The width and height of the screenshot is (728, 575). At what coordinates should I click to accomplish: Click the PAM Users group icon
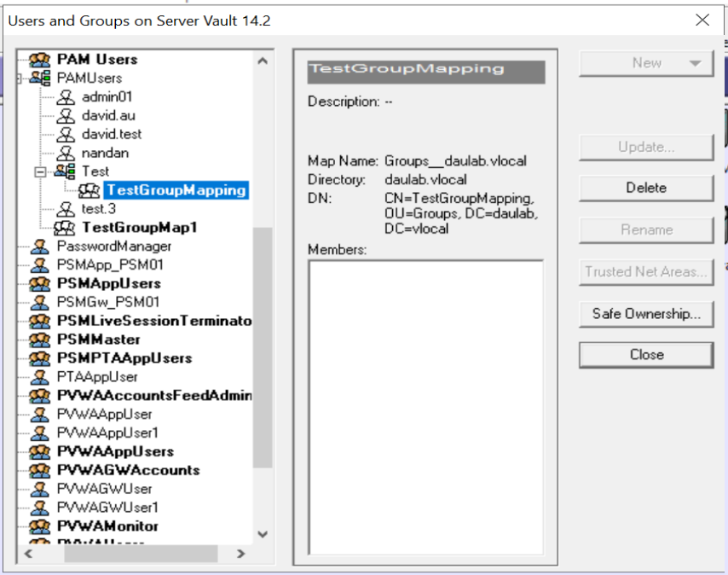[39, 60]
